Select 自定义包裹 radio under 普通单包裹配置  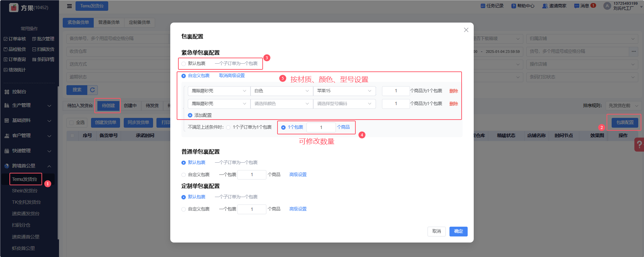[x=184, y=175]
